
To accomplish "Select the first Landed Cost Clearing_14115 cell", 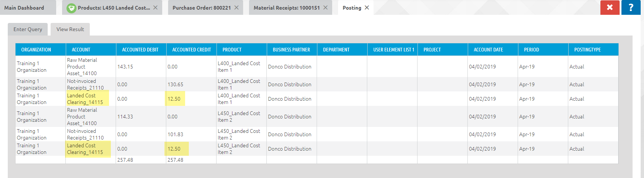I will 85,99.
